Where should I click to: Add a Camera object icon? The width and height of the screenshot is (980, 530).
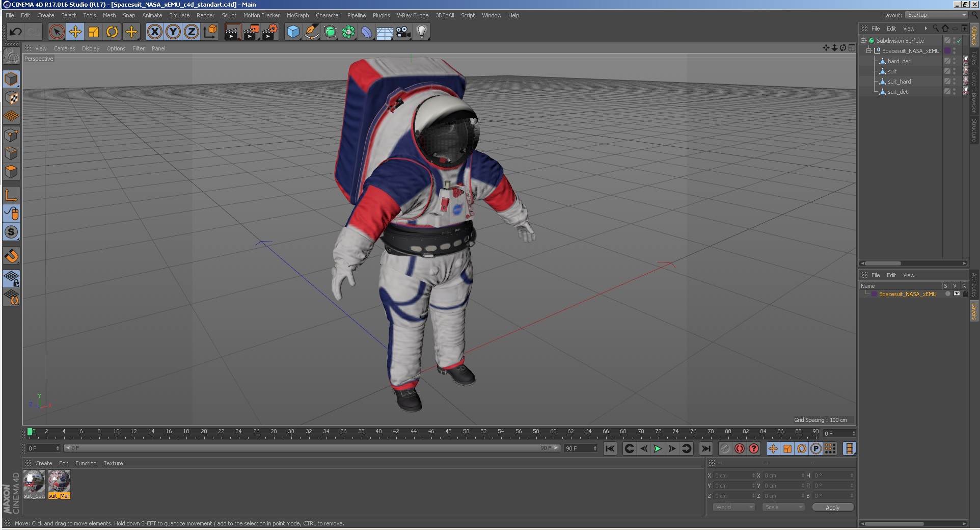(x=403, y=32)
